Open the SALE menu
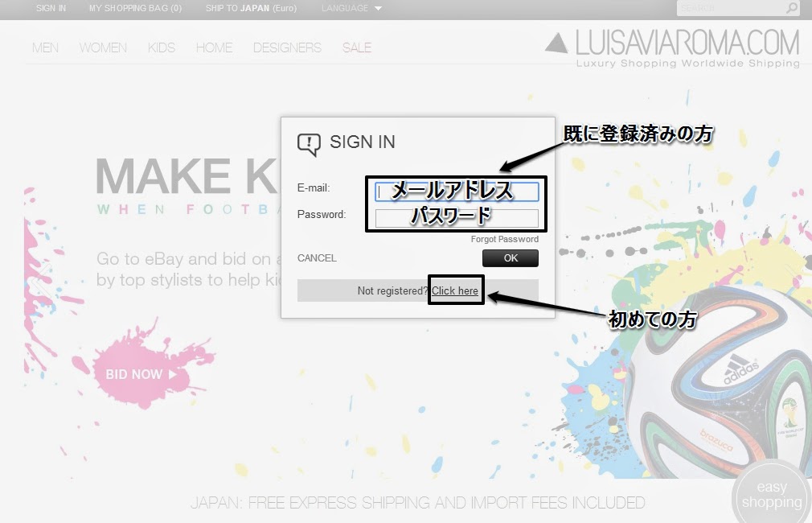 coord(357,47)
